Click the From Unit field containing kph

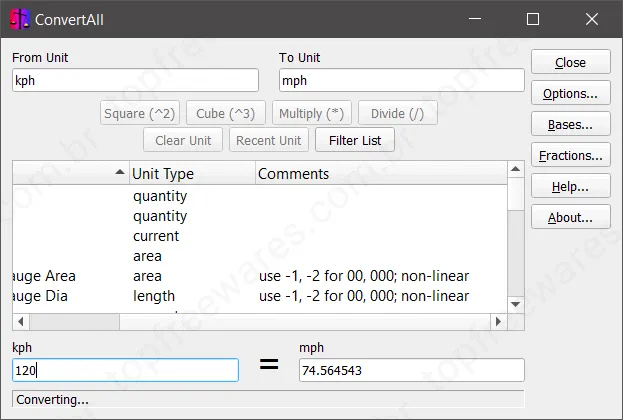click(135, 80)
